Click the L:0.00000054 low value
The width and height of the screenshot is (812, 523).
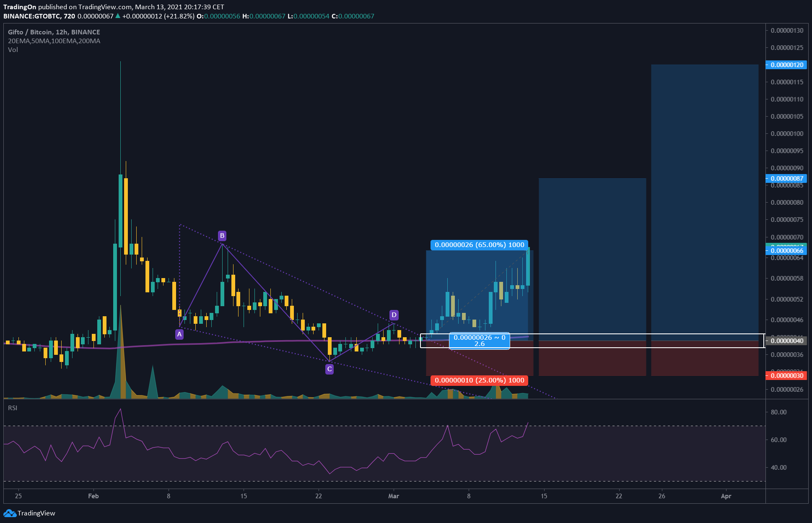(x=308, y=16)
